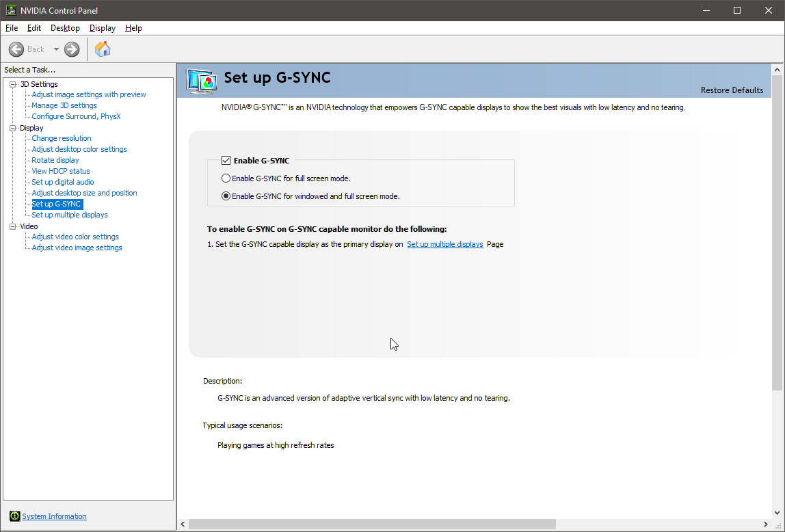The image size is (785, 532).
Task: Click the NVIDIA Control Panel title icon
Action: (11, 10)
